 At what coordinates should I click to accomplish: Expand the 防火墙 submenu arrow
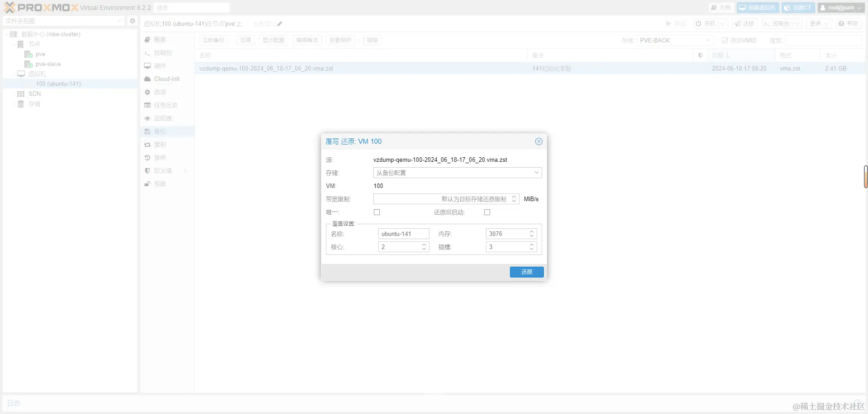pyautogui.click(x=185, y=171)
